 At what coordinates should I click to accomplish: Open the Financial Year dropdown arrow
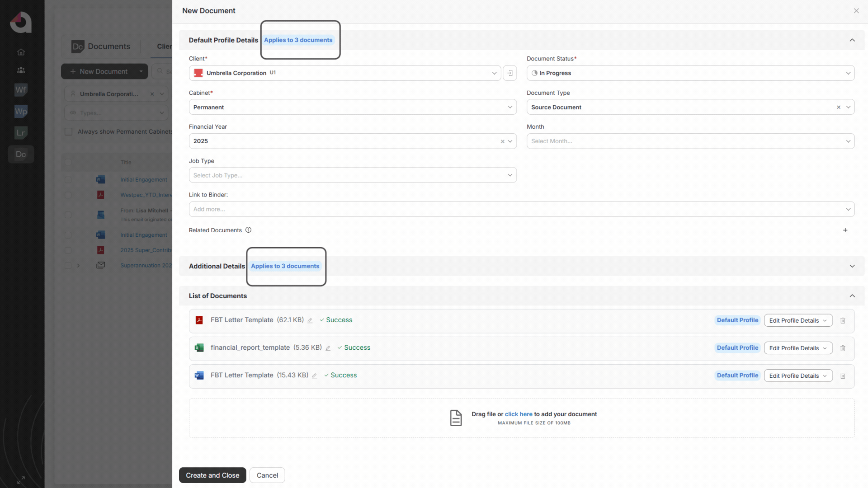(x=510, y=141)
